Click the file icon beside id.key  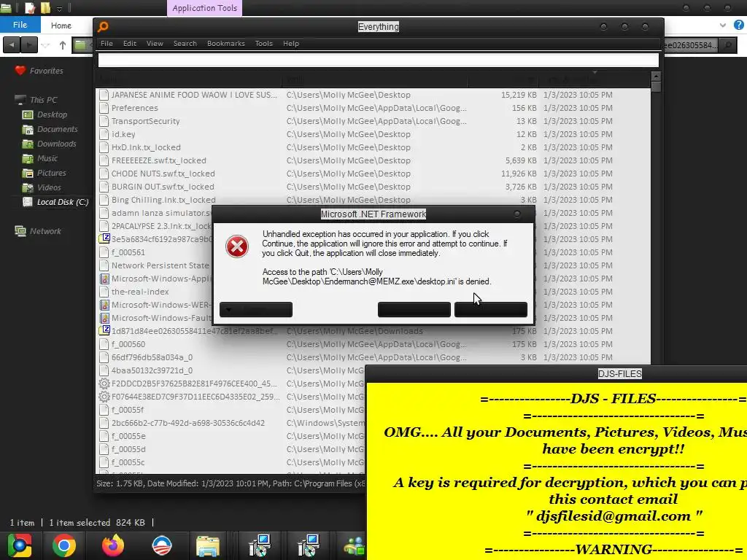pos(104,134)
